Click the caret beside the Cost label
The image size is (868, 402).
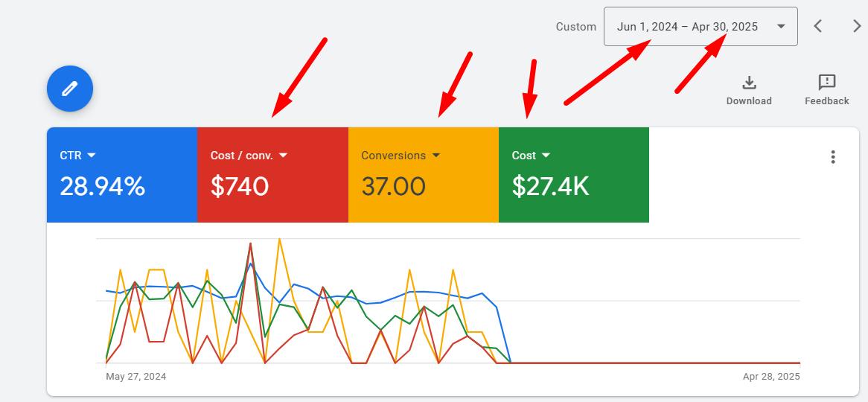tap(546, 156)
